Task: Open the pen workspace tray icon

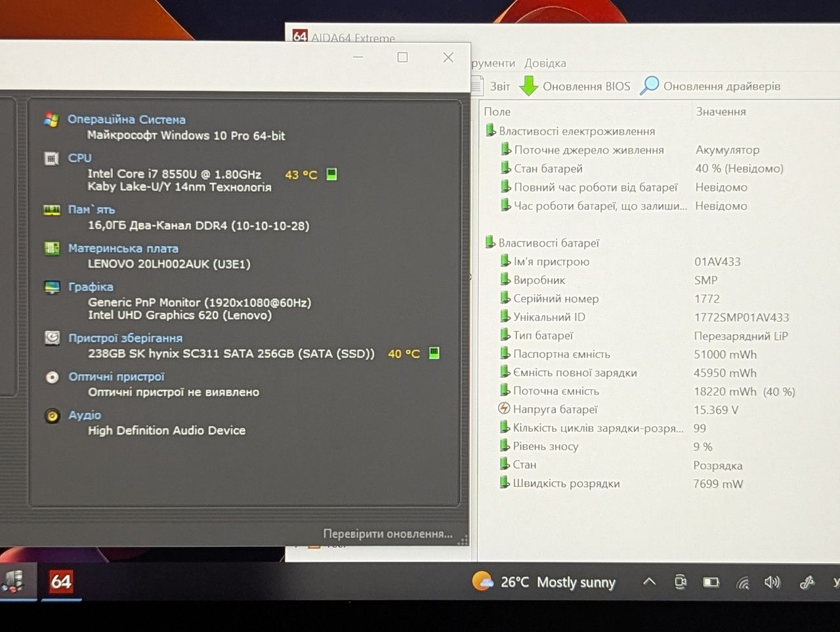Action: [807, 582]
